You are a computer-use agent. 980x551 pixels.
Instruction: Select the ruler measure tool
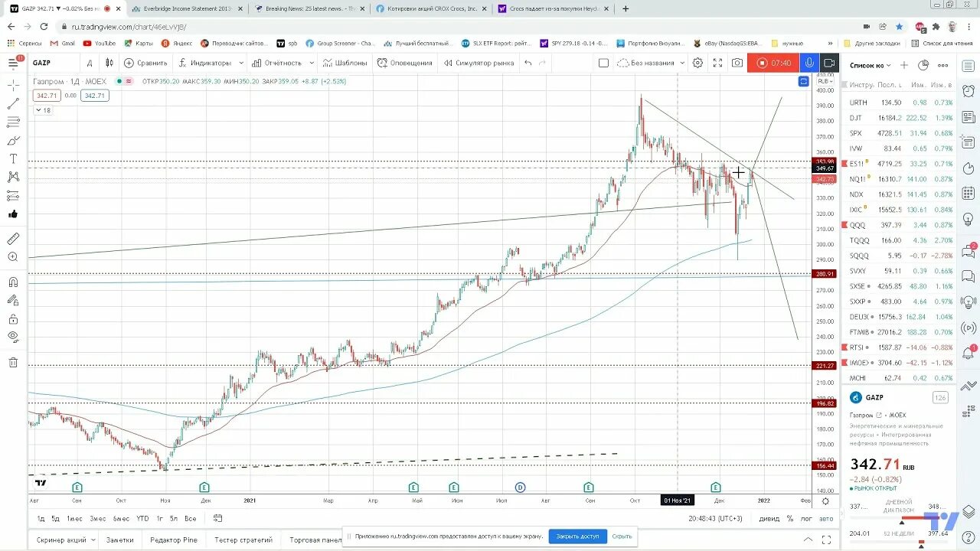[13, 239]
